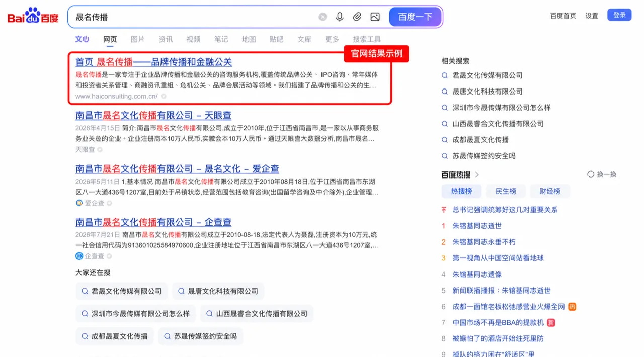Click the 企查查 source logo icon
644x357 pixels.
79,256
